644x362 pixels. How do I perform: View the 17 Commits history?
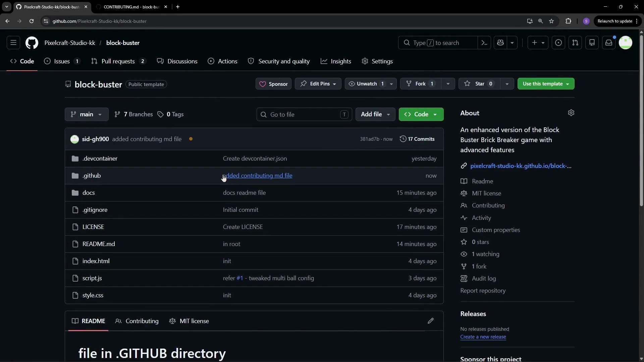pos(417,139)
